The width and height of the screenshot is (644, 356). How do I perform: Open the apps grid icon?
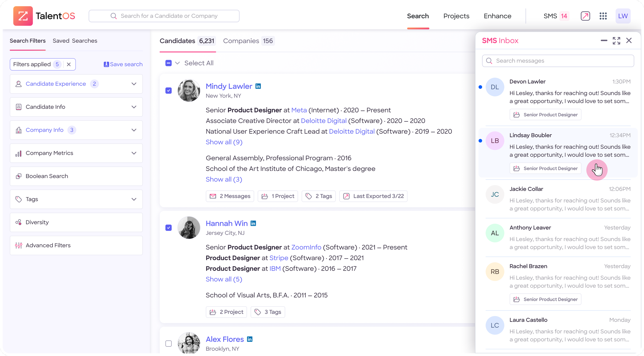[603, 16]
